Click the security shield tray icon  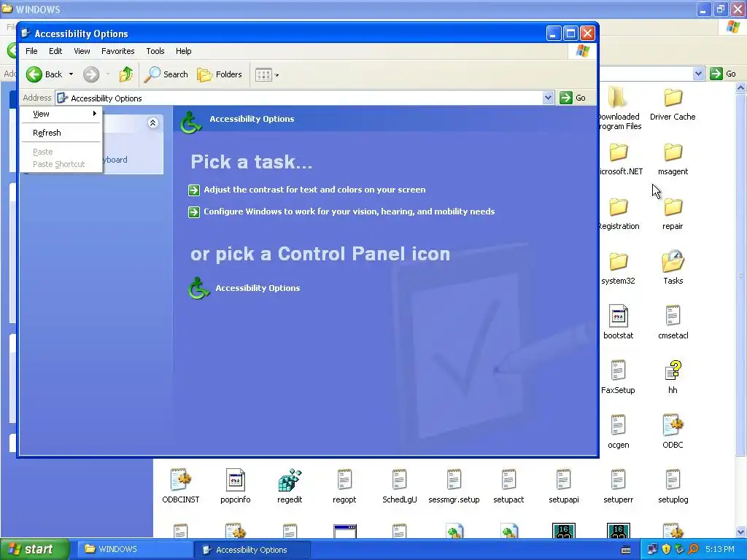coord(666,550)
